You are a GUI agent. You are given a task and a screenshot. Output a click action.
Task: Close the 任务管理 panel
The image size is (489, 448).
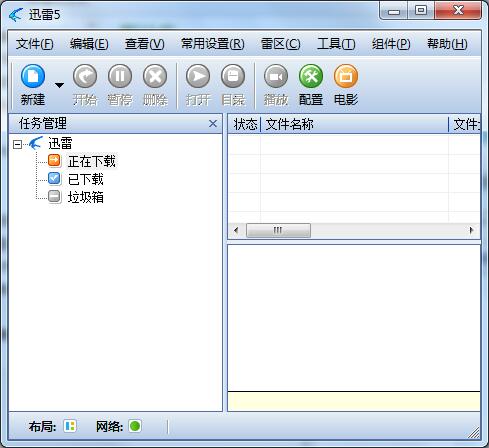point(213,124)
